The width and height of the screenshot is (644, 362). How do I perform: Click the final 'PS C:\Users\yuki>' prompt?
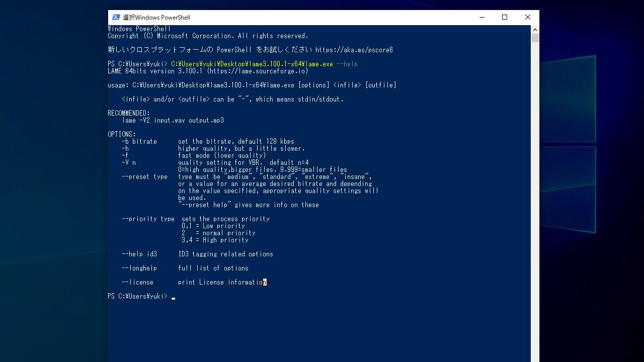[137, 296]
